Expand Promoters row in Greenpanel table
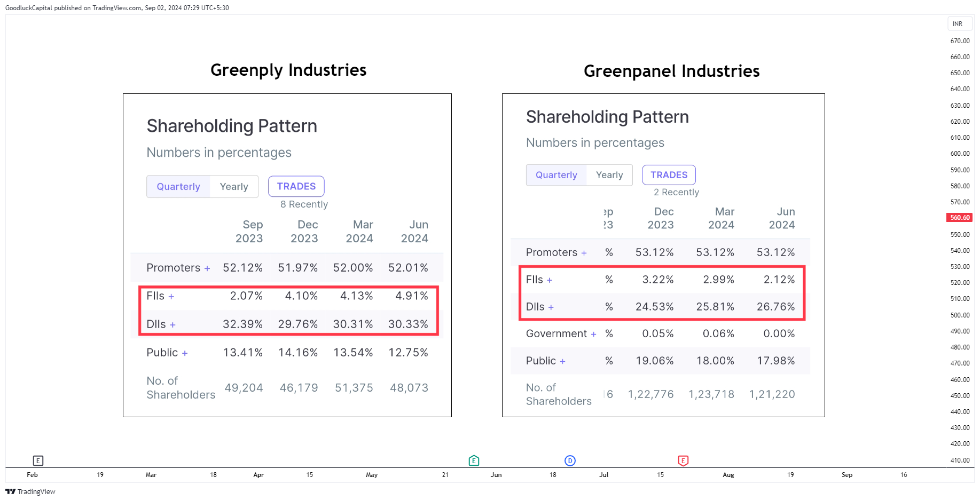The height and width of the screenshot is (501, 980). pos(584,253)
